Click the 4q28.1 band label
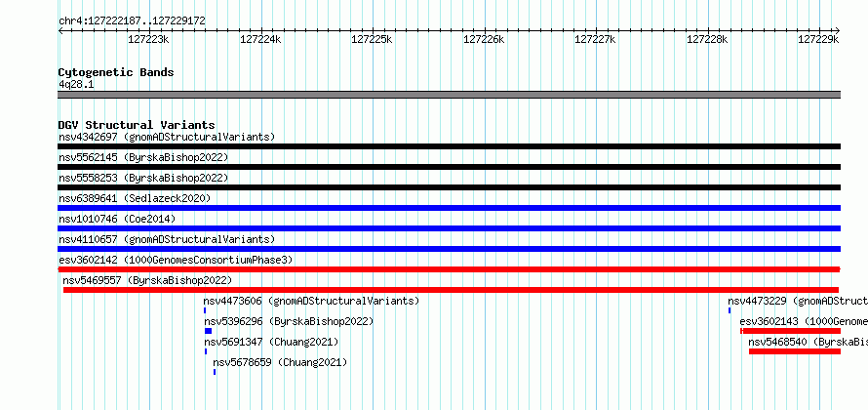 tap(76, 85)
